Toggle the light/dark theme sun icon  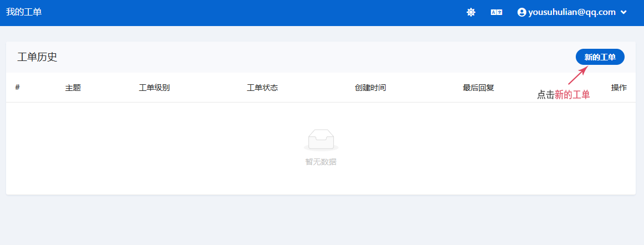(x=471, y=12)
